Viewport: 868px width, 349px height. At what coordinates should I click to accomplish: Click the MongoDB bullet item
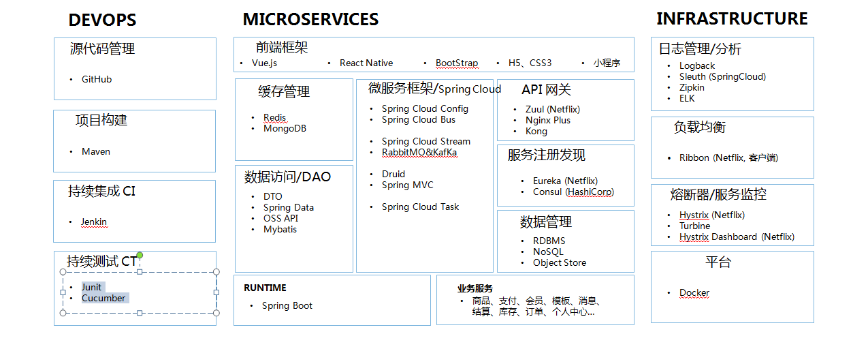click(x=285, y=128)
